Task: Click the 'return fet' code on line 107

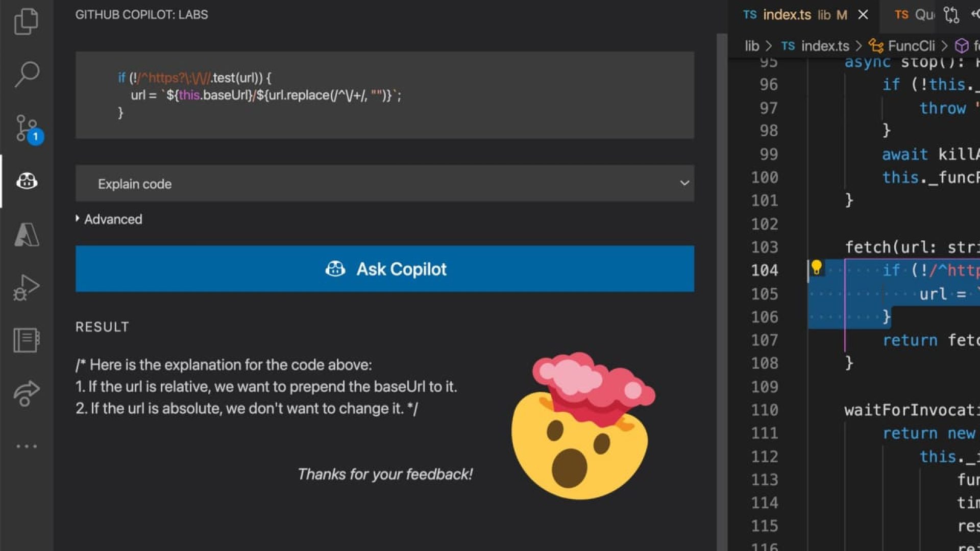Action: 930,340
